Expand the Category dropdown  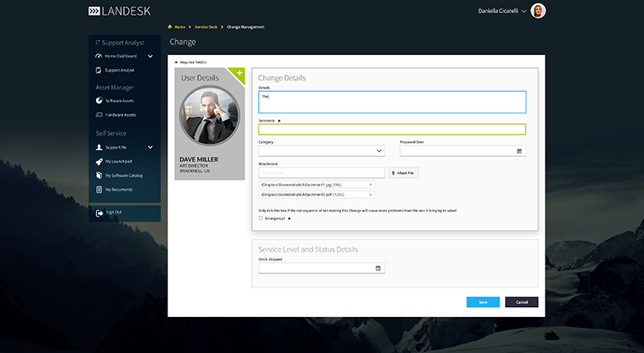[379, 151]
